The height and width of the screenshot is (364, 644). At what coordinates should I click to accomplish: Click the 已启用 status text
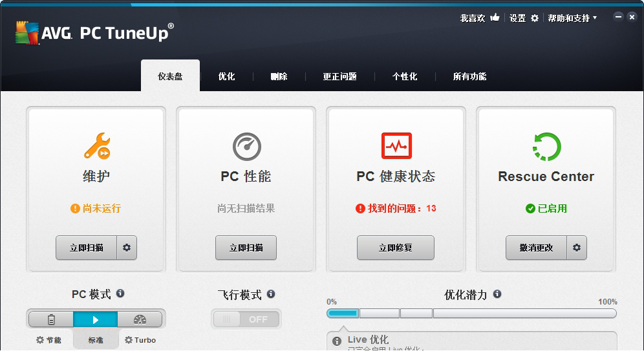pyautogui.click(x=552, y=208)
